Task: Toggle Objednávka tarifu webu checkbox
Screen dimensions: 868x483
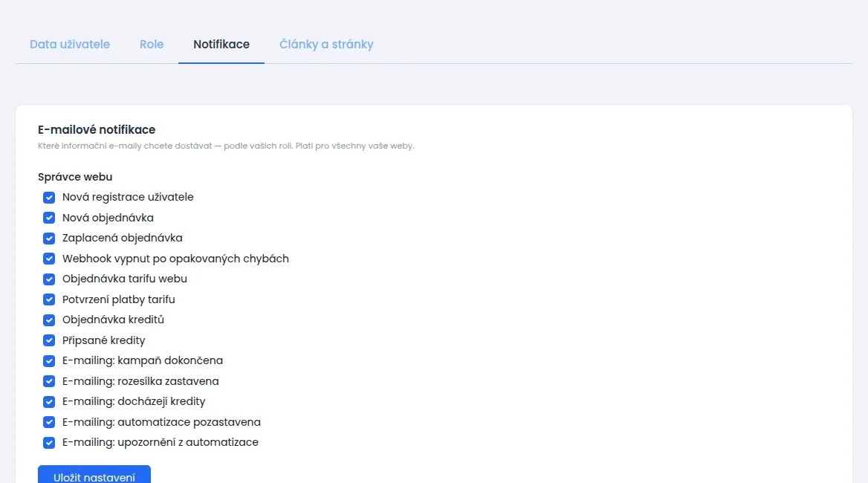Action: coord(49,279)
